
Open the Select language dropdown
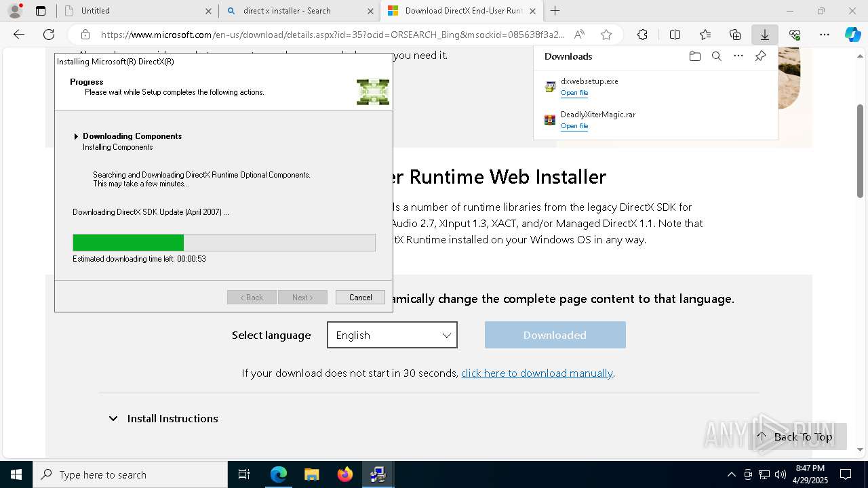[392, 335]
